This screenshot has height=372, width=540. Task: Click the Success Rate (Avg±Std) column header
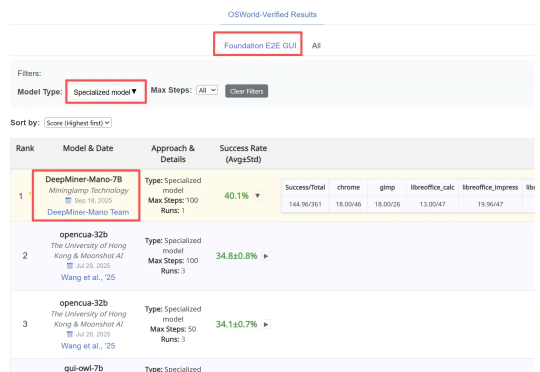click(x=243, y=154)
